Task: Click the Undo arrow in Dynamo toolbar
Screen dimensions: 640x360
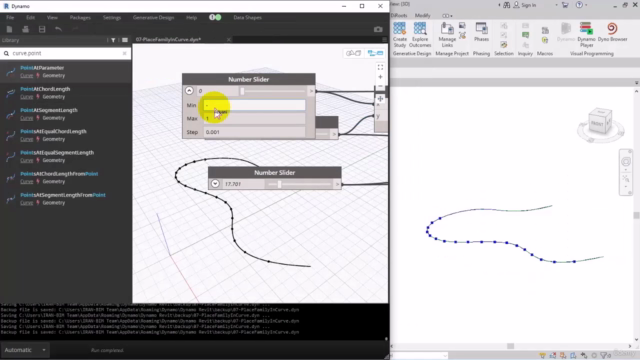Action: pos(58,29)
